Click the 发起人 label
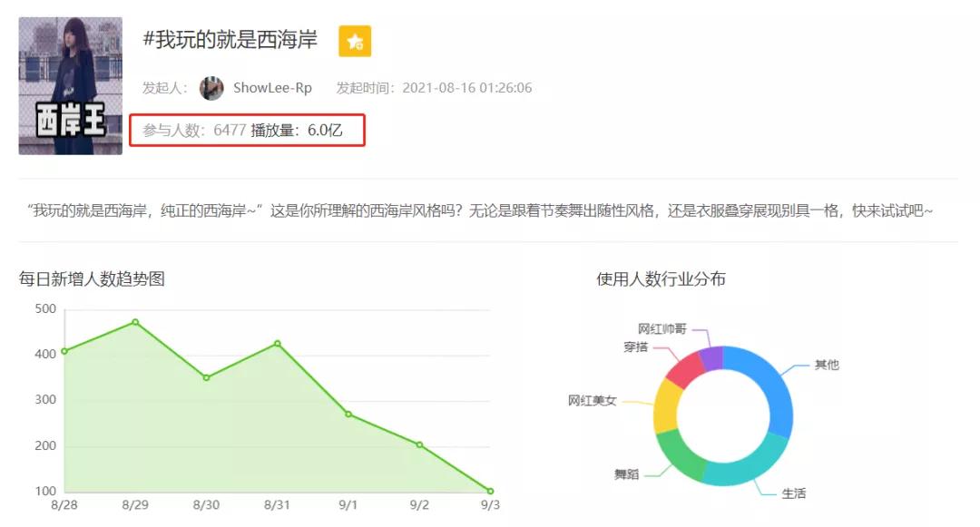Viewport: 980px width, 527px height. tap(162, 88)
